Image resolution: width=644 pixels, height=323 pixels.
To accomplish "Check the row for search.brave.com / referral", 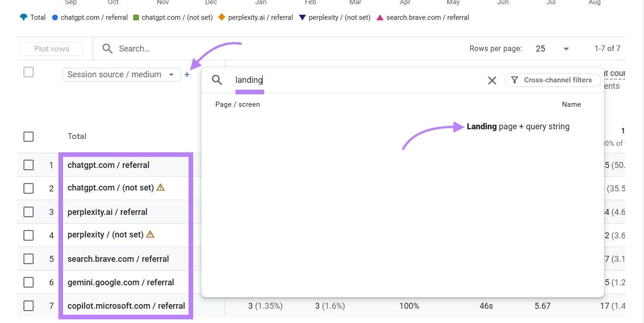I will 29,259.
